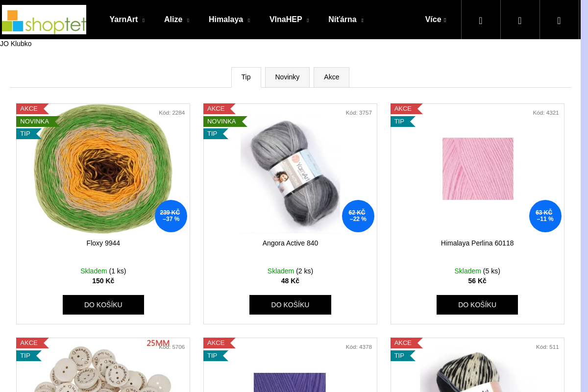Screen dimensions: 588x392
Task: Open the search icon in header
Action: [481, 20]
